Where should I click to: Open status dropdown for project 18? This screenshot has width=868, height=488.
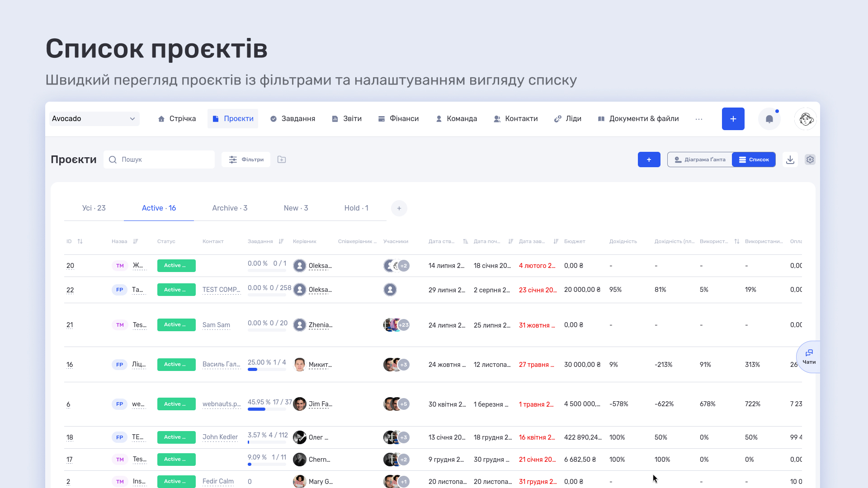point(176,437)
